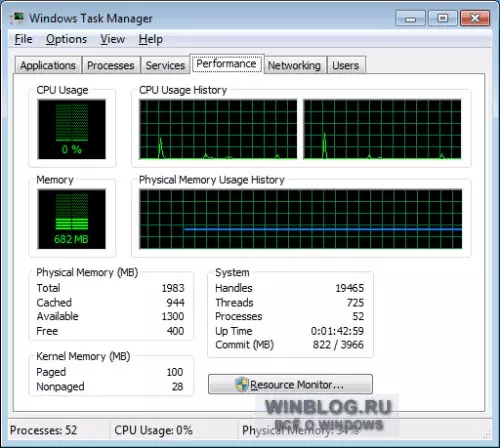Open the Options menu

[x=66, y=39]
